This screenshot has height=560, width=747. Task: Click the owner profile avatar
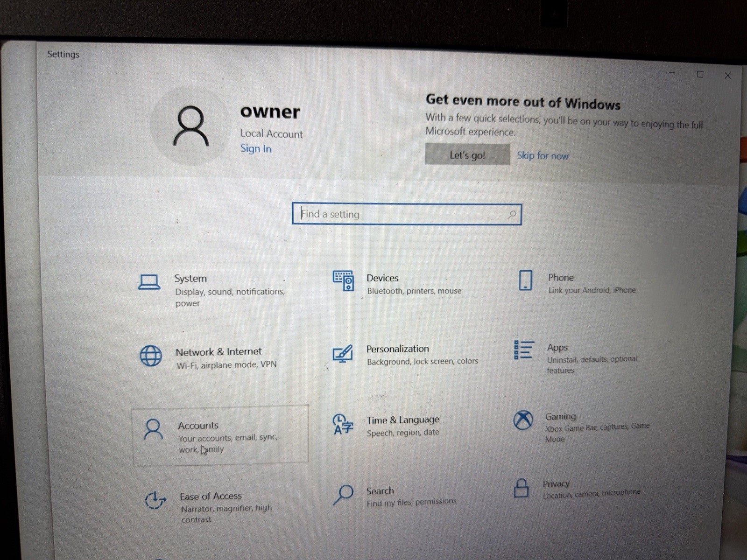coord(191,126)
